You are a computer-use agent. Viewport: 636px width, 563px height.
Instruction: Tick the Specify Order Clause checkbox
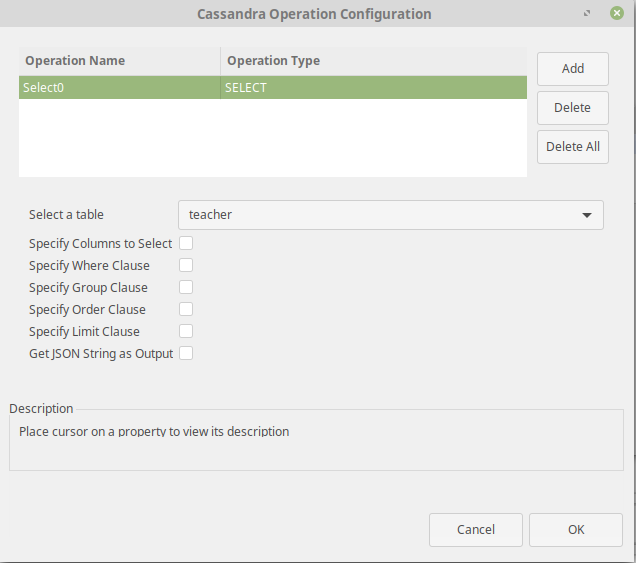point(186,309)
